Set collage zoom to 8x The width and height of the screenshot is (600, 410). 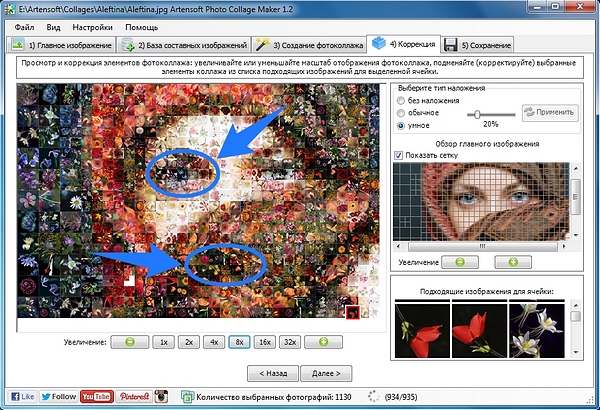(x=239, y=342)
